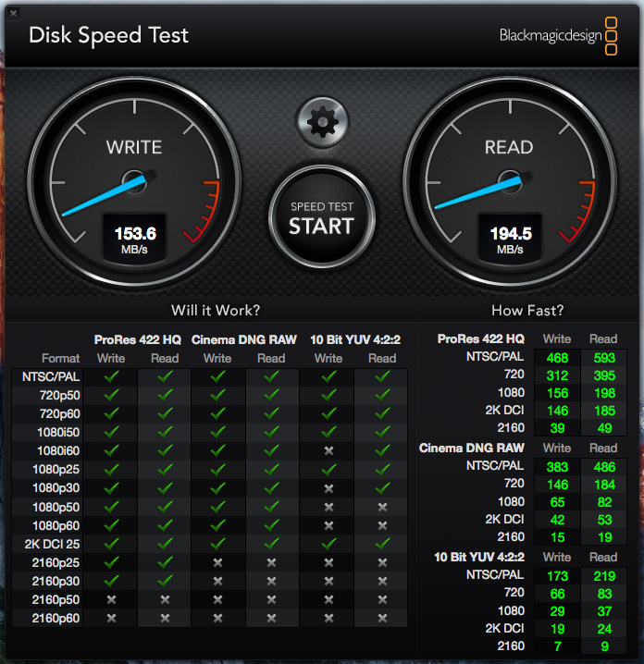Select the 1080i60 format row label
Viewport: 644px width, 664px height.
click(x=58, y=450)
